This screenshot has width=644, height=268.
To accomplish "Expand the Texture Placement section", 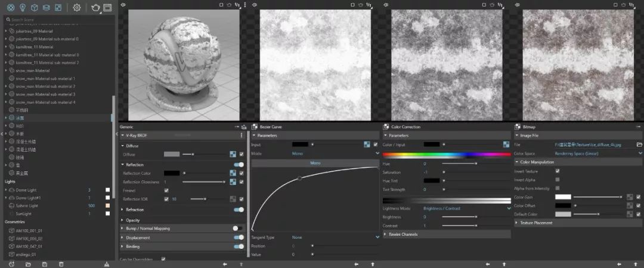I will point(538,223).
